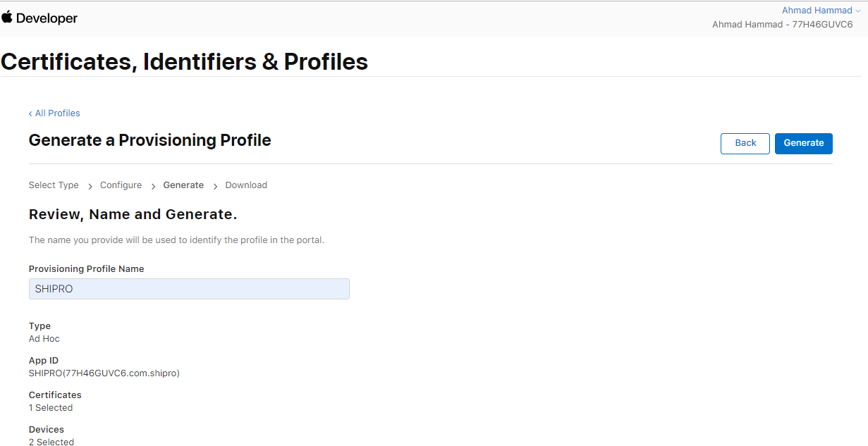Viewport: 868px width, 446px height.
Task: Expand the Ahmad Hammad account menu chevron
Action: pyautogui.click(x=857, y=11)
